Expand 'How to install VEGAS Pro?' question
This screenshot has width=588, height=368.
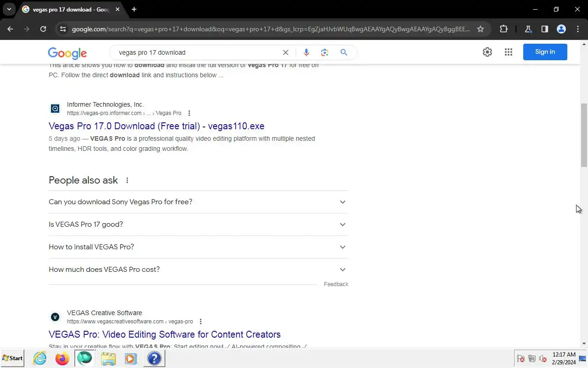point(198,247)
